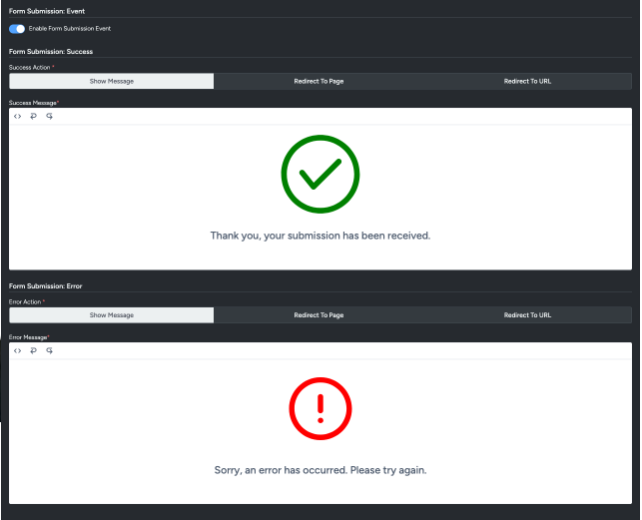Image resolution: width=642 pixels, height=520 pixels.
Task: Pick Redirect To URL under Error Action
Action: tap(527, 315)
